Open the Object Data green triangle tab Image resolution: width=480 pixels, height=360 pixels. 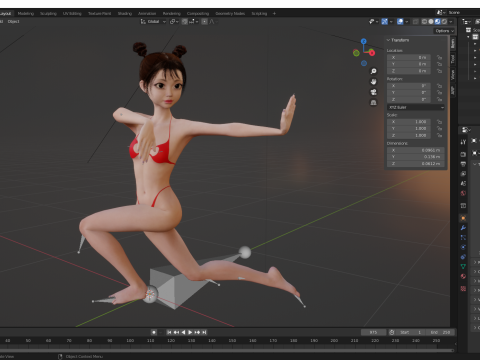coord(463,267)
